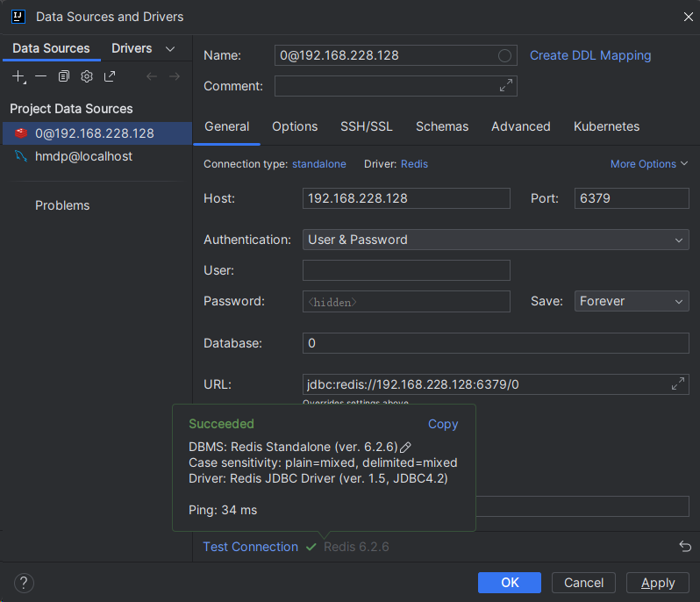Focus the User input field

406,270
